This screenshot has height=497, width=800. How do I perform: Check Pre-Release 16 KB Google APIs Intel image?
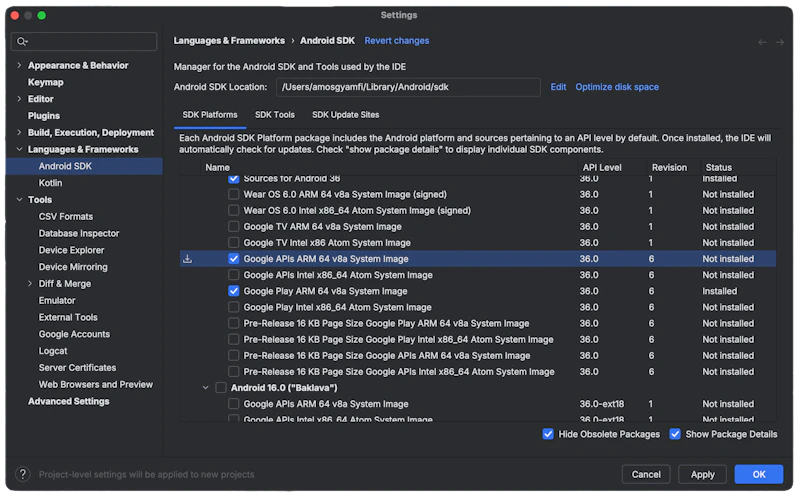234,371
